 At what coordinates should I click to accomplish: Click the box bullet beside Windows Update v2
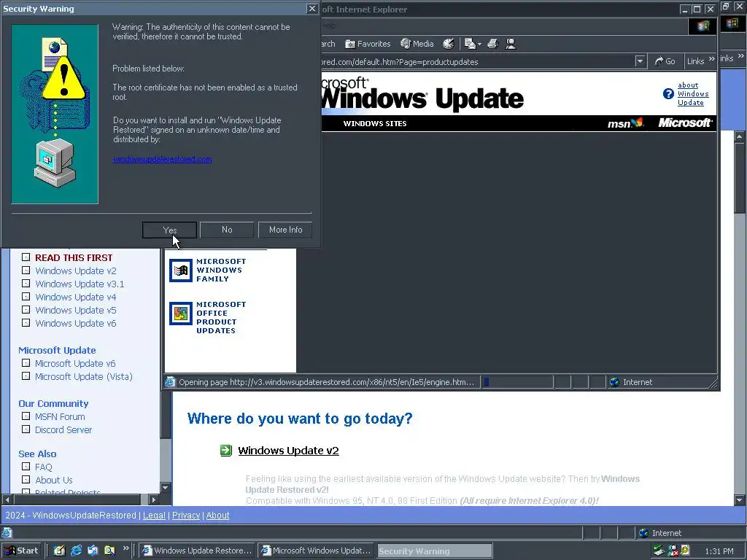[26, 271]
